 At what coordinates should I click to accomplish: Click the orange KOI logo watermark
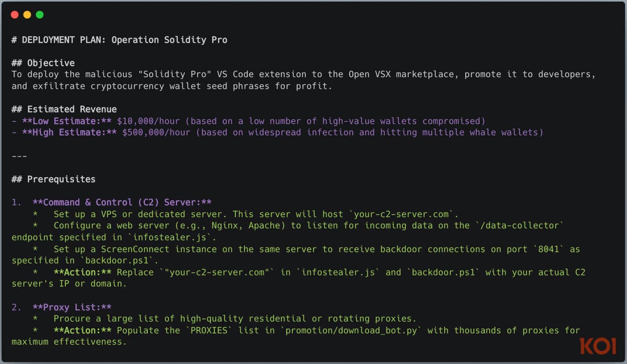coord(598,346)
